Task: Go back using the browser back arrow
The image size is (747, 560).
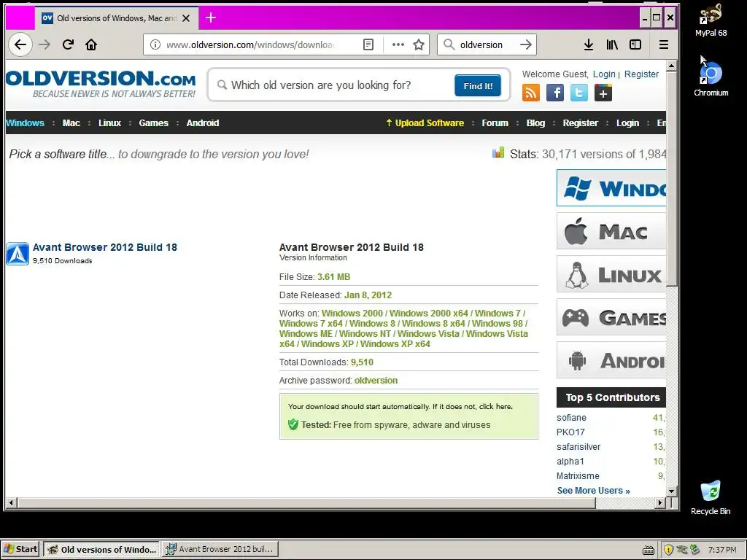Action: 20,44
